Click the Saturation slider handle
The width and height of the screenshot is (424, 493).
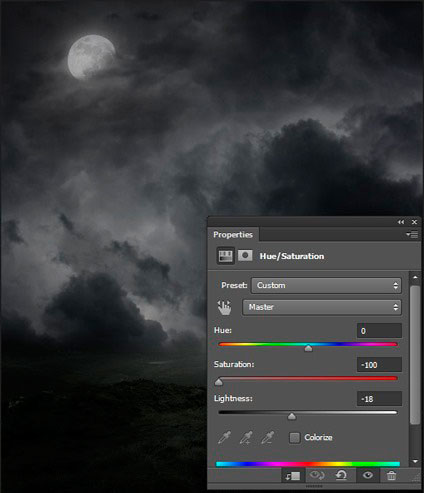click(x=219, y=382)
